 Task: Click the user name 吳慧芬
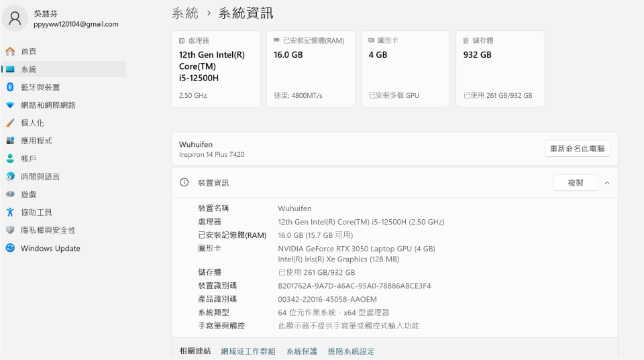(46, 13)
